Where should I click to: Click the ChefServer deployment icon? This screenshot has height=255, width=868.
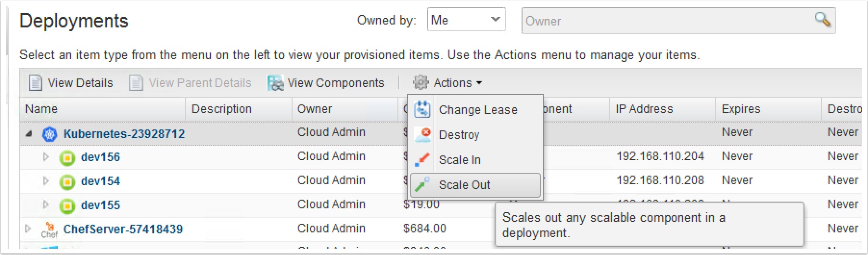click(x=49, y=229)
